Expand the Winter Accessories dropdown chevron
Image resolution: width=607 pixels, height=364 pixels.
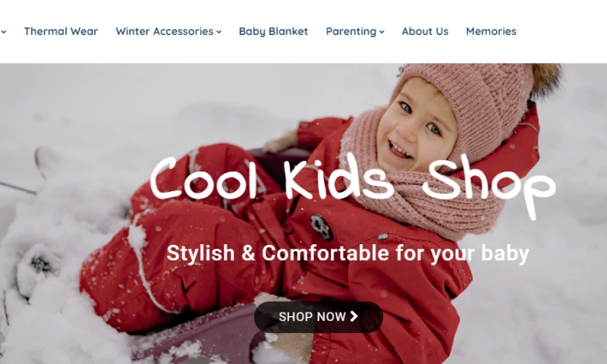pos(219,32)
